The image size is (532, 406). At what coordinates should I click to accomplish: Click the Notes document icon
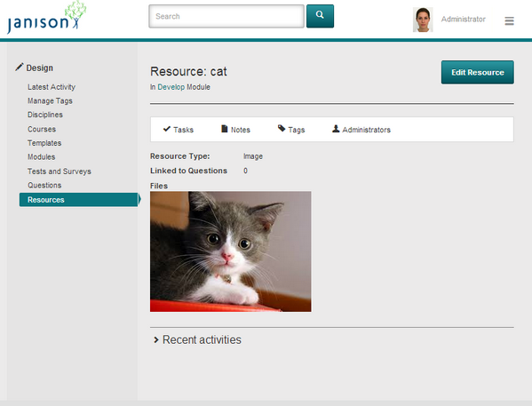[225, 129]
